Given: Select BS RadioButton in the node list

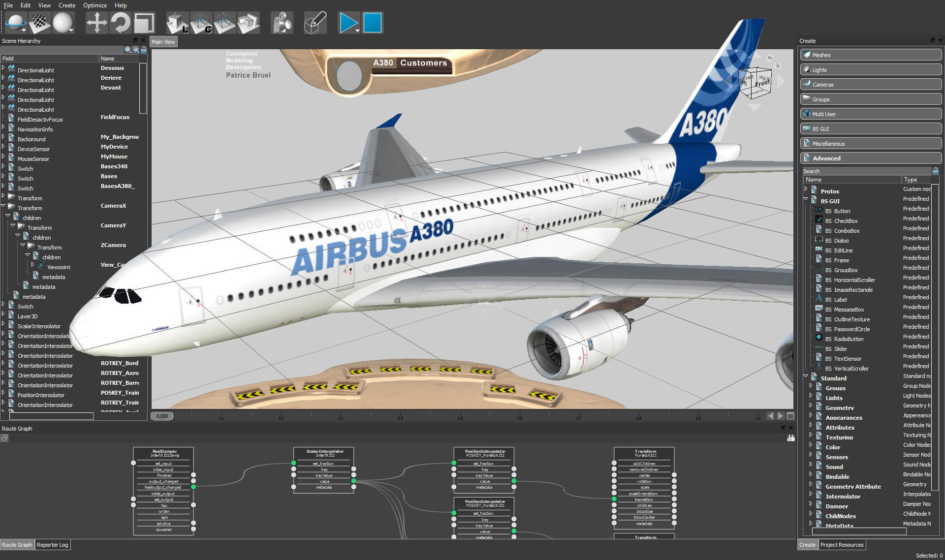Looking at the screenshot, I should (844, 339).
